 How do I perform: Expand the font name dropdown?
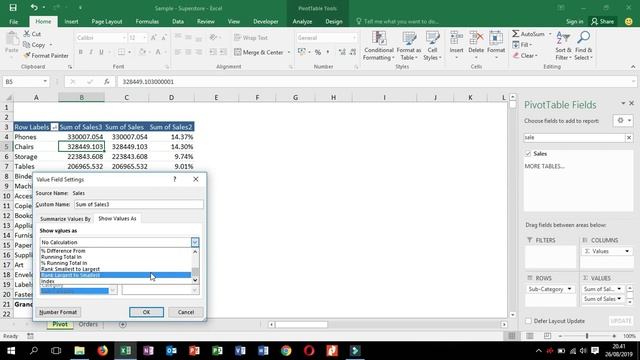pos(124,38)
